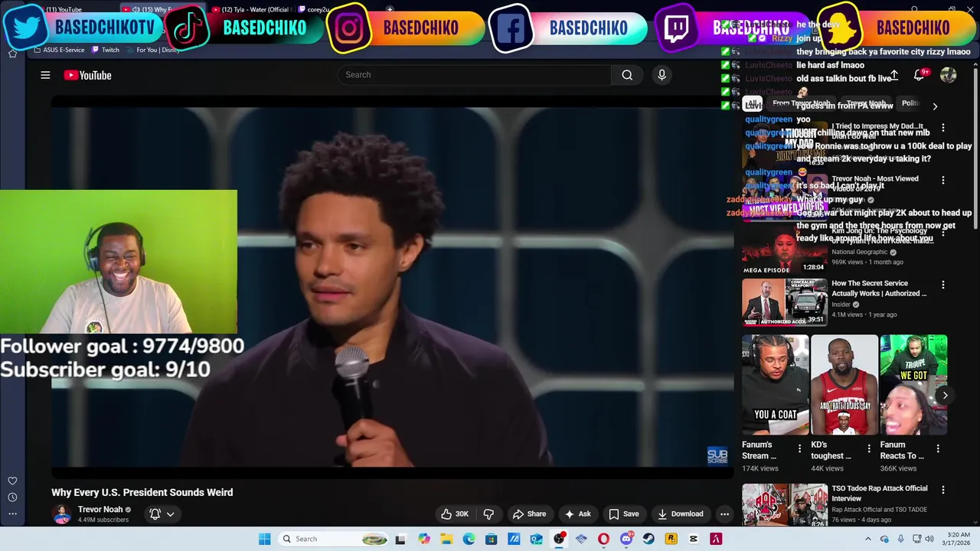Click the Opera sidebar star bookmarks icon
This screenshot has height=551, width=980.
pyautogui.click(x=12, y=54)
